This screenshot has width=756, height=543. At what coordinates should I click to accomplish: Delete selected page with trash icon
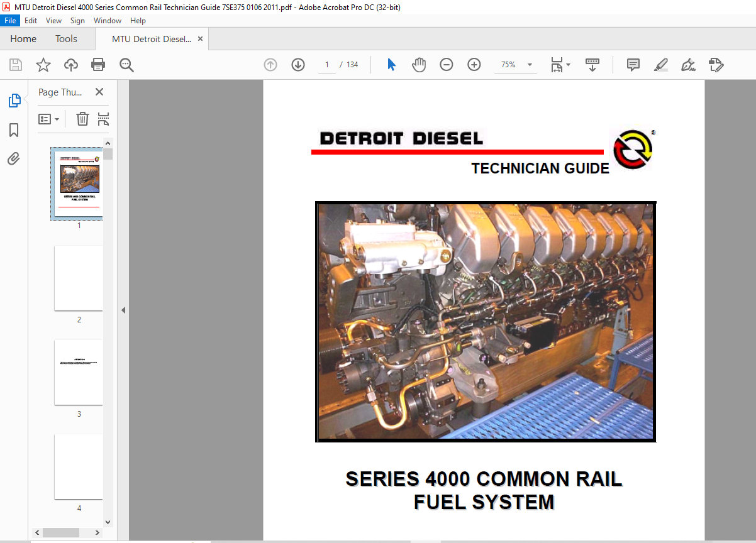click(x=82, y=119)
